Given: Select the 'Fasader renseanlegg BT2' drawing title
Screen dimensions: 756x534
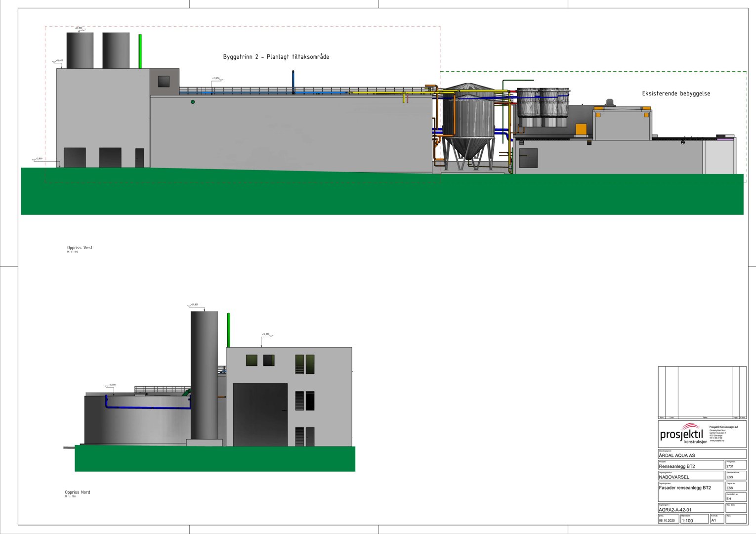Looking at the screenshot, I should click(x=684, y=488).
